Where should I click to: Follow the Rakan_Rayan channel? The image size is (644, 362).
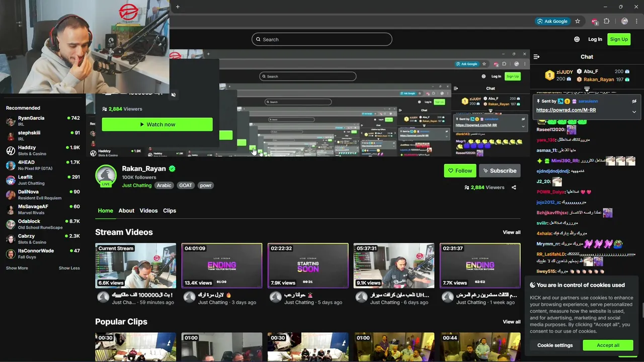(460, 170)
